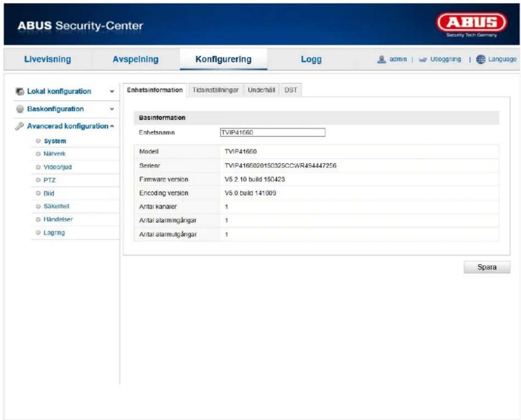Click the admin user icon
The width and height of the screenshot is (521, 420).
pyautogui.click(x=381, y=59)
